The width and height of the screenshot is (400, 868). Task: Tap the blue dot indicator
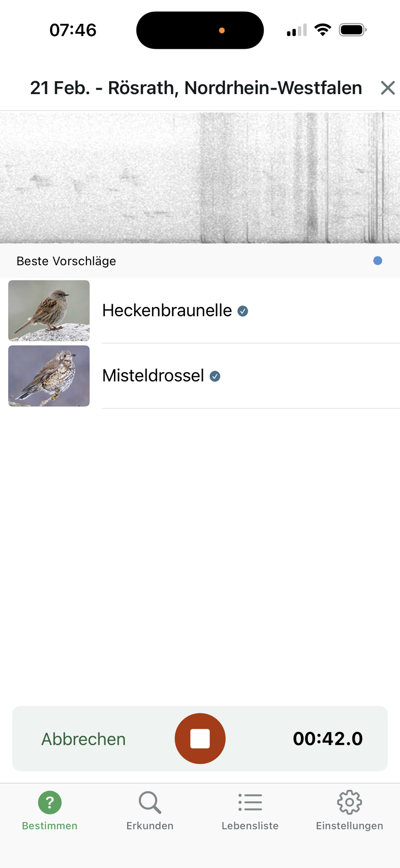tap(377, 261)
